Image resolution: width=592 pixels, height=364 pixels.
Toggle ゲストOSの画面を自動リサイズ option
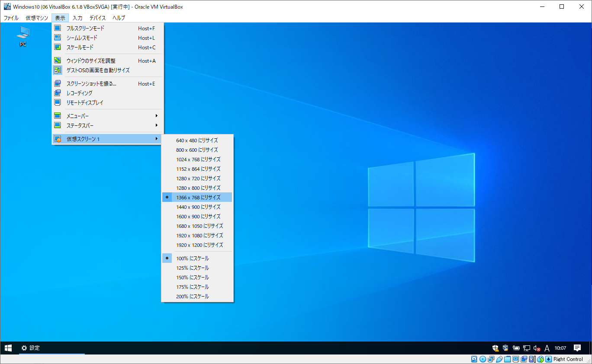point(98,70)
